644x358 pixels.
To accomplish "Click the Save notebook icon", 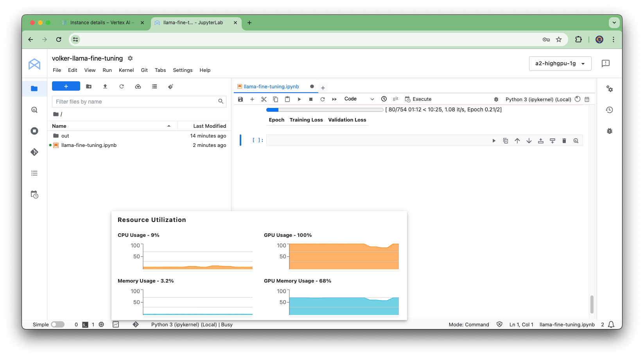I will (240, 99).
